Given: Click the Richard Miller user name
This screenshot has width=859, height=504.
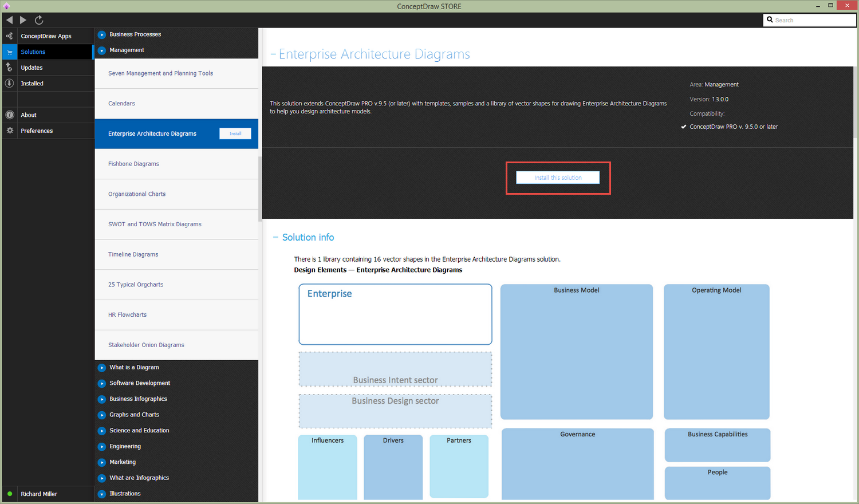Looking at the screenshot, I should point(39,494).
